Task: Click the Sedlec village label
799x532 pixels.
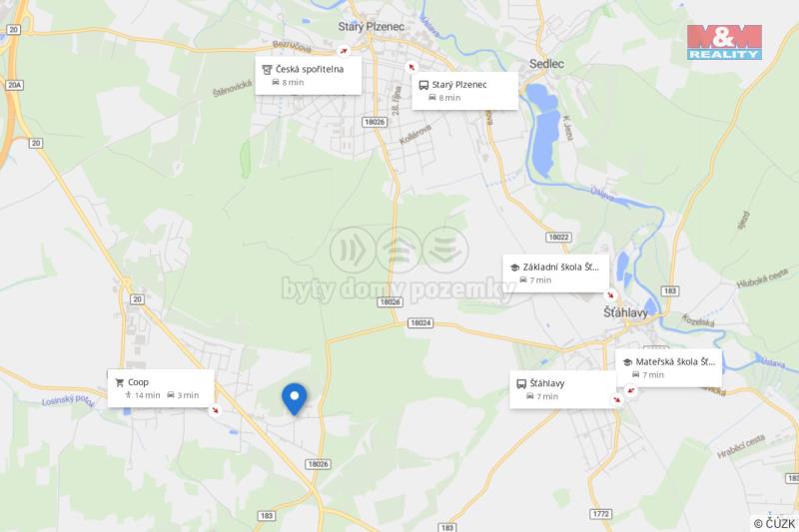Action: tap(546, 64)
